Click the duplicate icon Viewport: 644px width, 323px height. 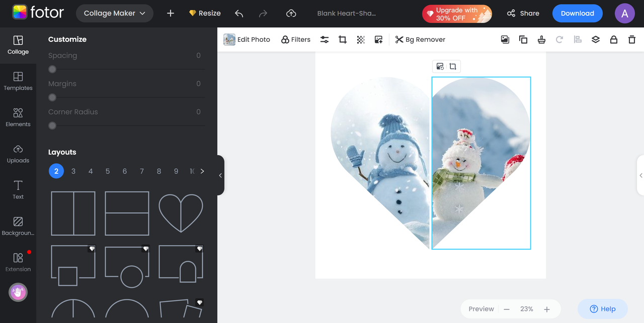523,39
